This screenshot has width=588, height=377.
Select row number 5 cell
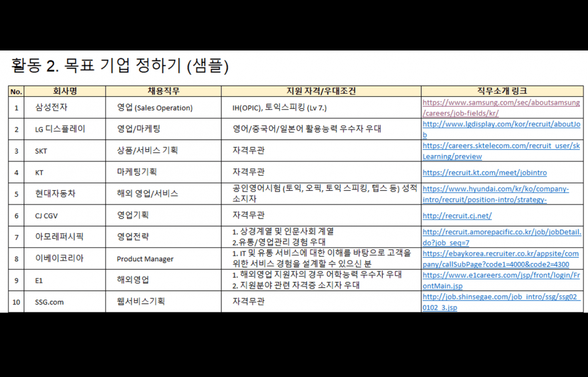tap(16, 194)
